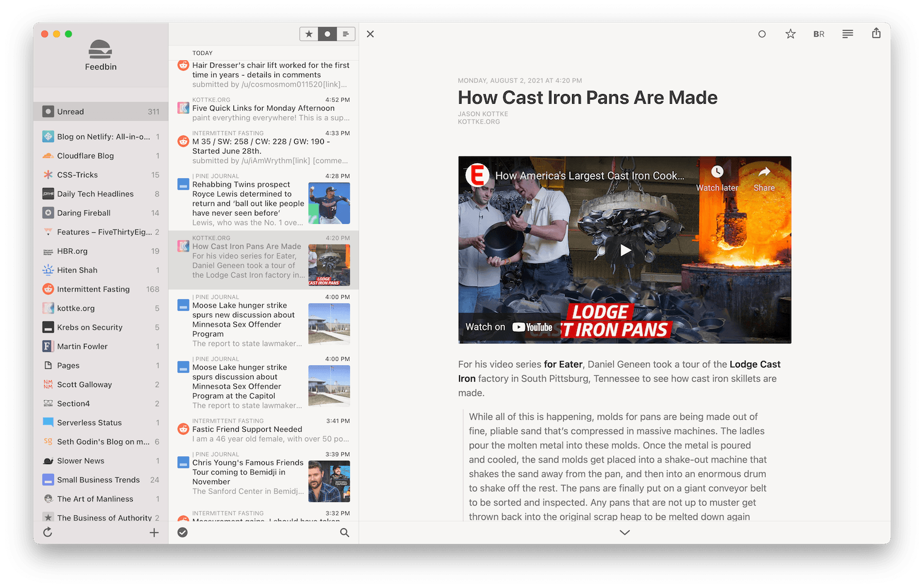Search articles with magnifier icon
The height and width of the screenshot is (588, 924).
[345, 533]
